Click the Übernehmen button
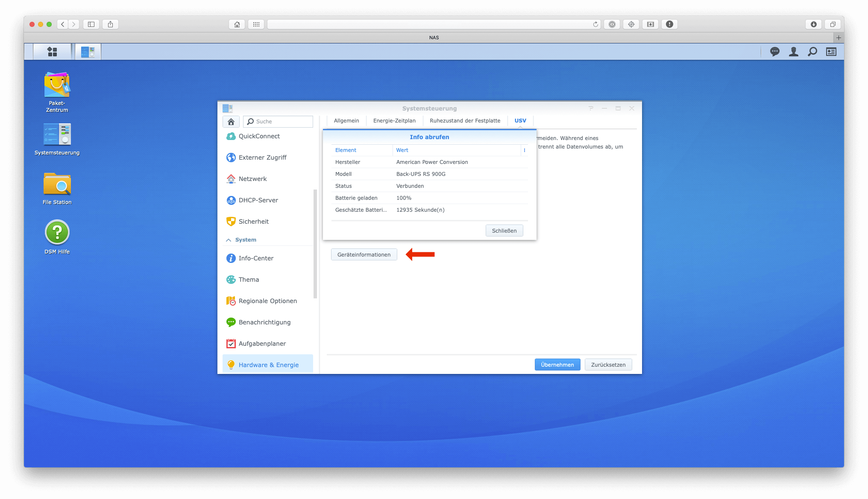Image resolution: width=868 pixels, height=499 pixels. (557, 365)
